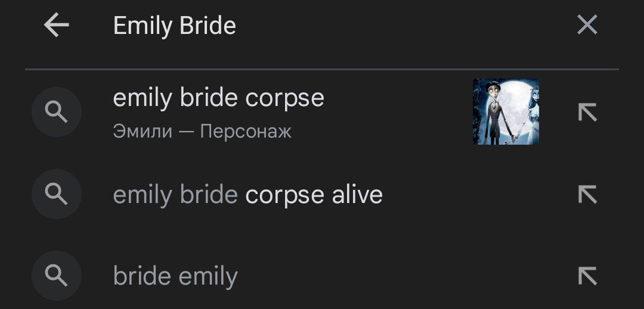Click the word 'emily' in the last suggestion
Screen dimensions: 644x309
208,276
